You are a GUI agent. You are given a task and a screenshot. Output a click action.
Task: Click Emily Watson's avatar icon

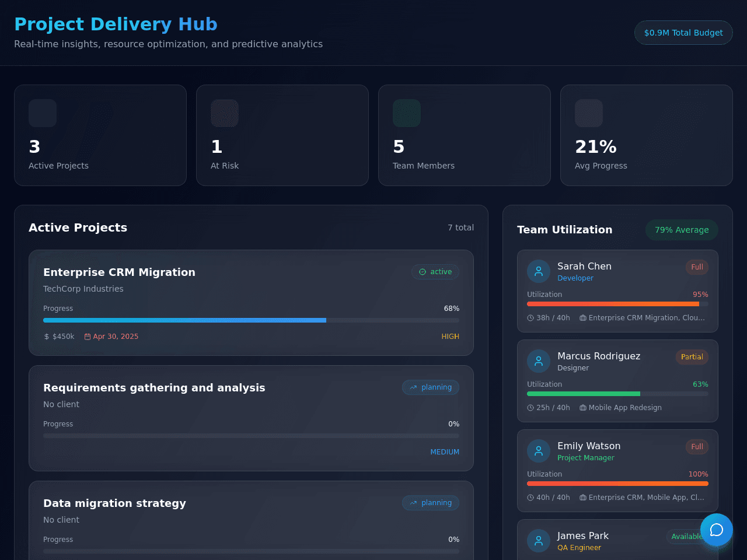[x=539, y=451]
